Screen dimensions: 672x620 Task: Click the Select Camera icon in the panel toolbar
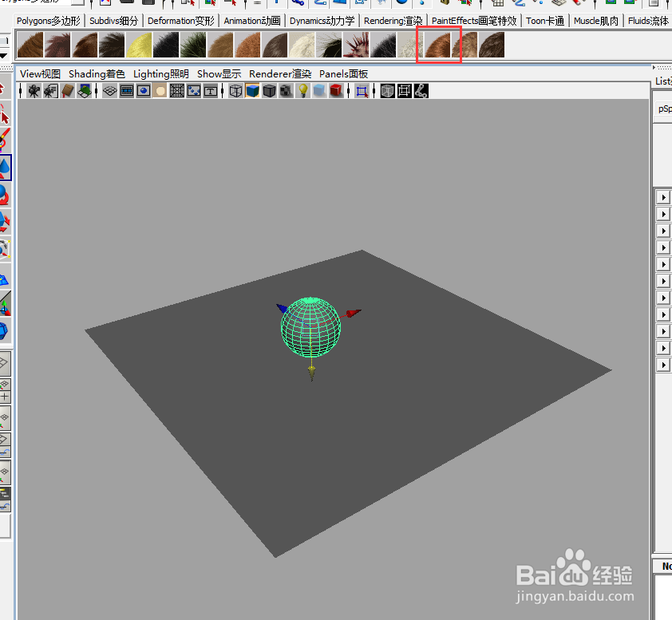34,91
